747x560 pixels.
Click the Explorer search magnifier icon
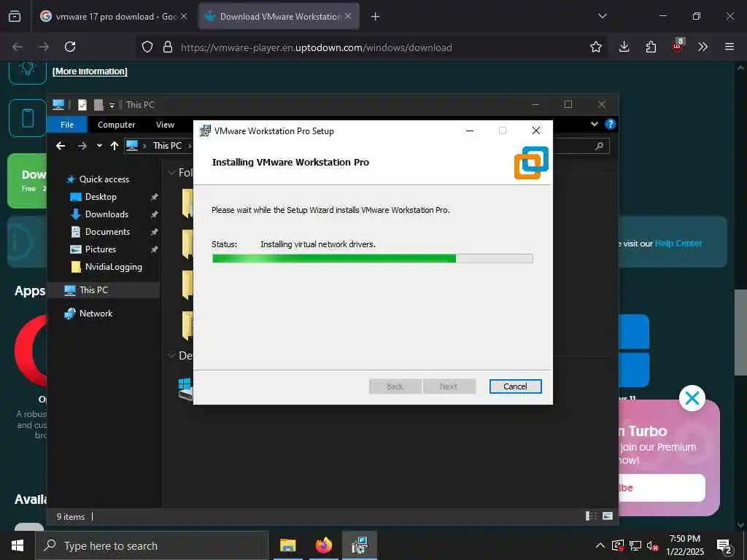pyautogui.click(x=600, y=146)
